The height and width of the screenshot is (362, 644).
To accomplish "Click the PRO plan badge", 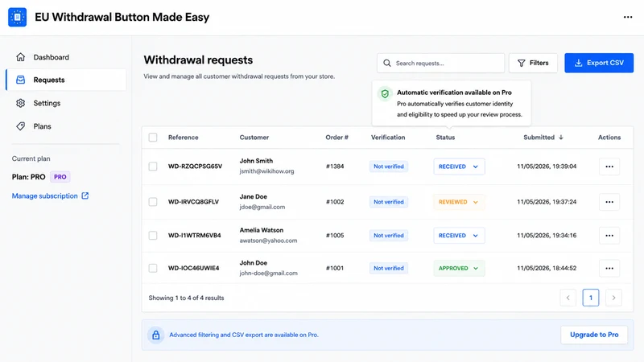I will (x=60, y=177).
